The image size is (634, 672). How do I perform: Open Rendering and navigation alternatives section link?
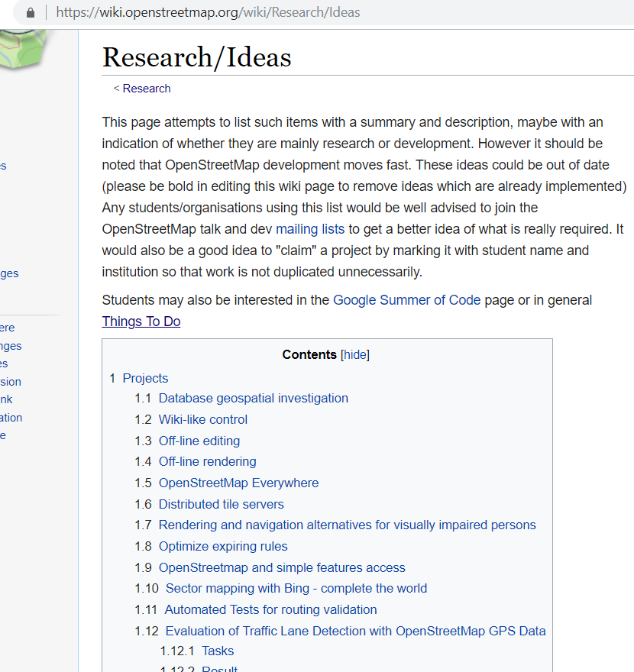(x=348, y=525)
